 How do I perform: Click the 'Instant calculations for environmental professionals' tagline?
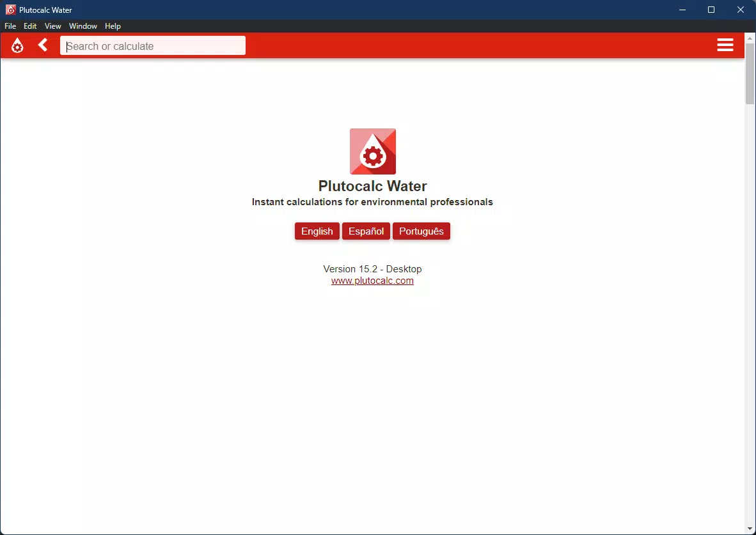coord(372,202)
